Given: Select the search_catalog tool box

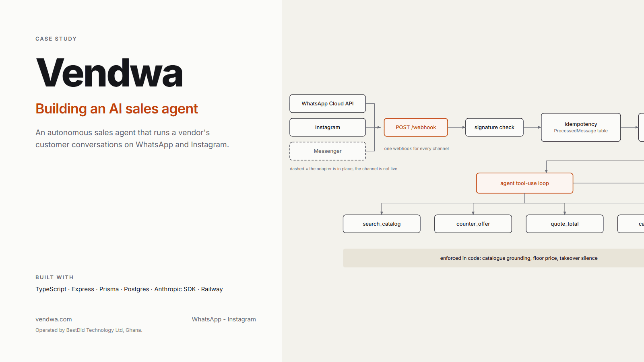Looking at the screenshot, I should pyautogui.click(x=382, y=224).
